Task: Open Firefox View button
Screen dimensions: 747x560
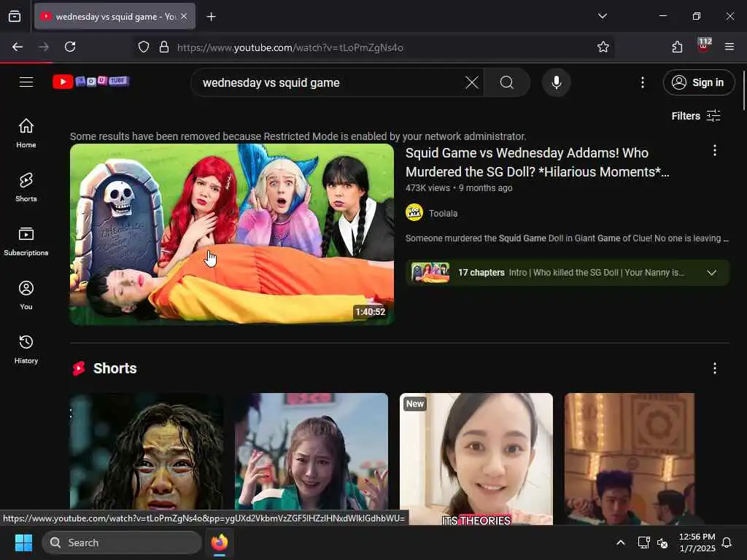Action: click(15, 16)
